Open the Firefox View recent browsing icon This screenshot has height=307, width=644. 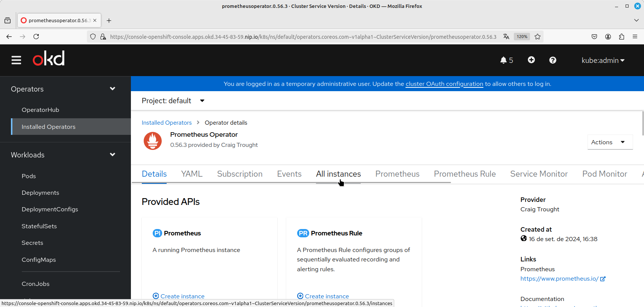coord(8,20)
